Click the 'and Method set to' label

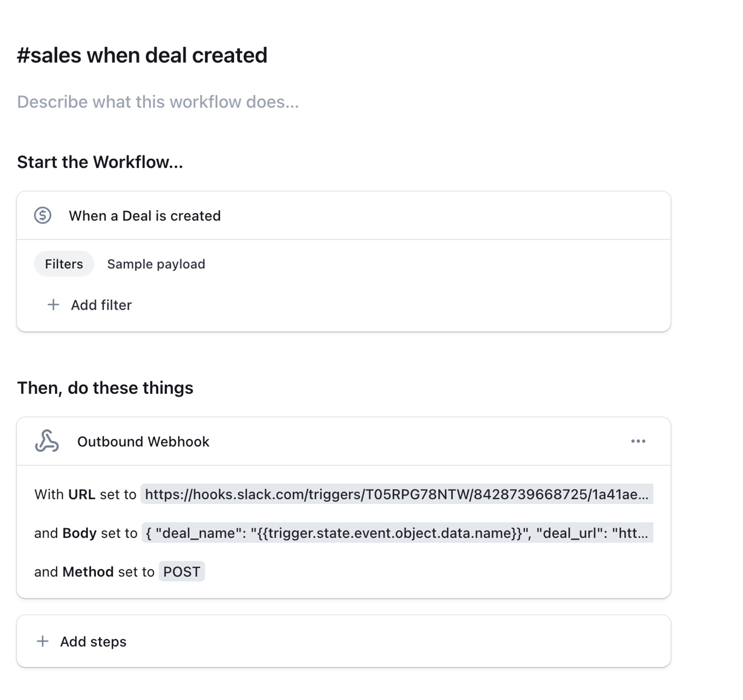coord(94,571)
